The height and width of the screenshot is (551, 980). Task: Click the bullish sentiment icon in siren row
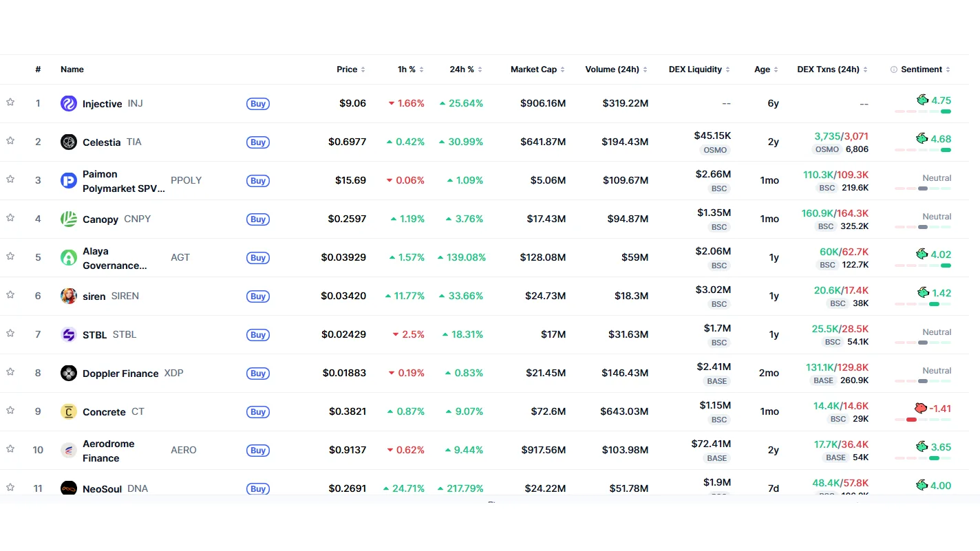click(924, 292)
